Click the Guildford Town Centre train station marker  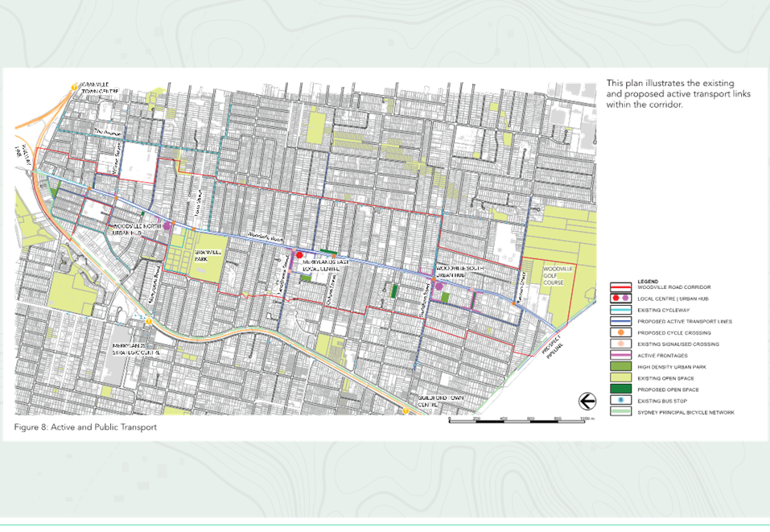click(x=406, y=410)
